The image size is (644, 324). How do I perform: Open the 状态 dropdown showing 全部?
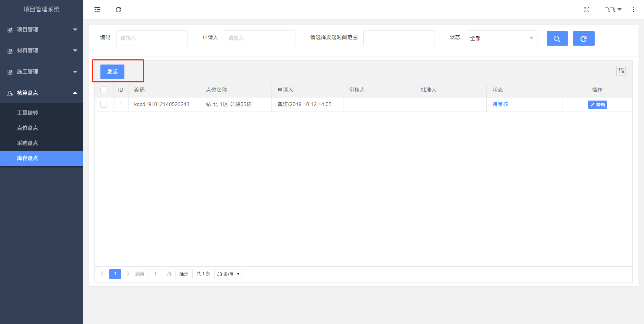(501, 38)
